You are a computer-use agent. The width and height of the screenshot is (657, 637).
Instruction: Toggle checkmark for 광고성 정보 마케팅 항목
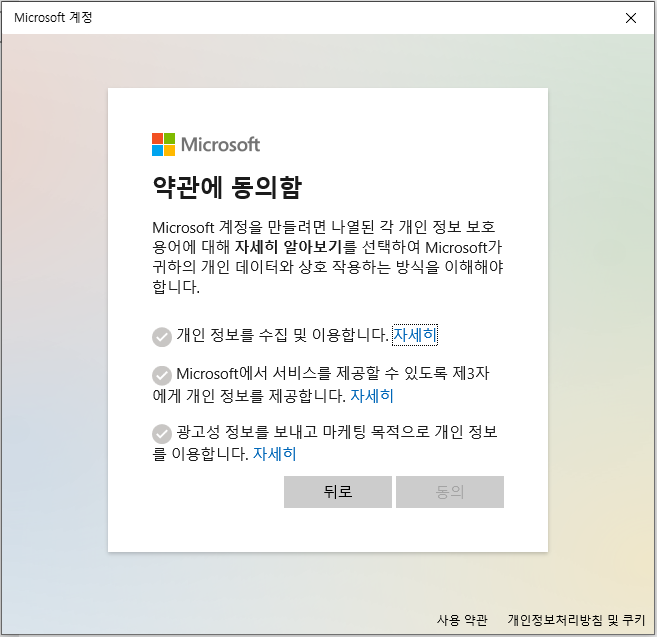click(162, 434)
